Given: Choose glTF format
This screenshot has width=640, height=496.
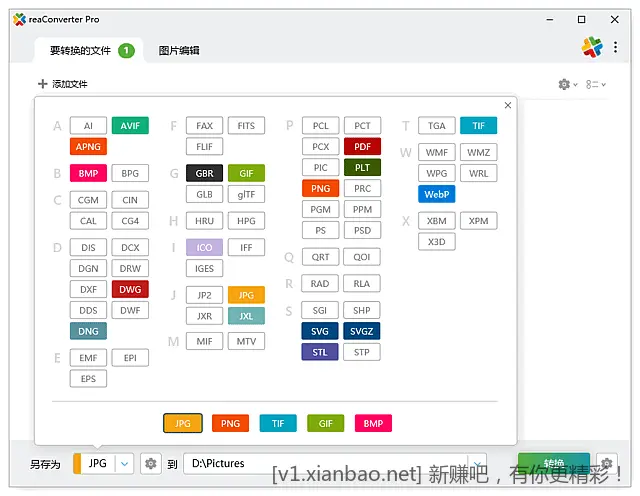Looking at the screenshot, I should point(246,194).
